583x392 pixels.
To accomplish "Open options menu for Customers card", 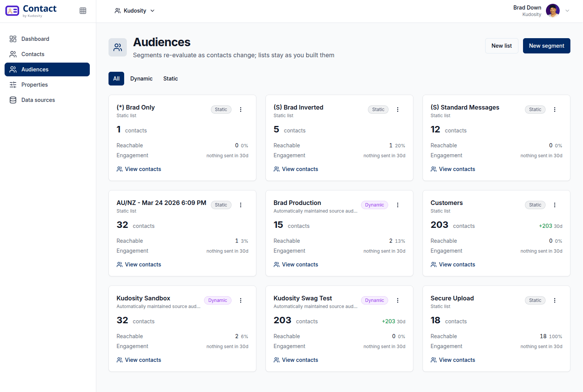I will [x=555, y=205].
